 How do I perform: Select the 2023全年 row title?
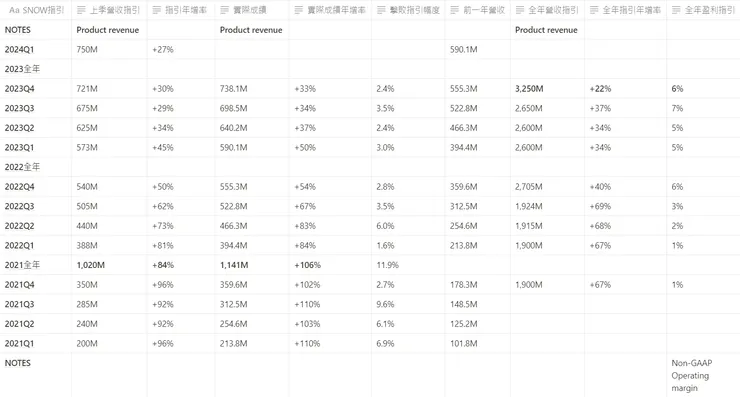[22, 69]
